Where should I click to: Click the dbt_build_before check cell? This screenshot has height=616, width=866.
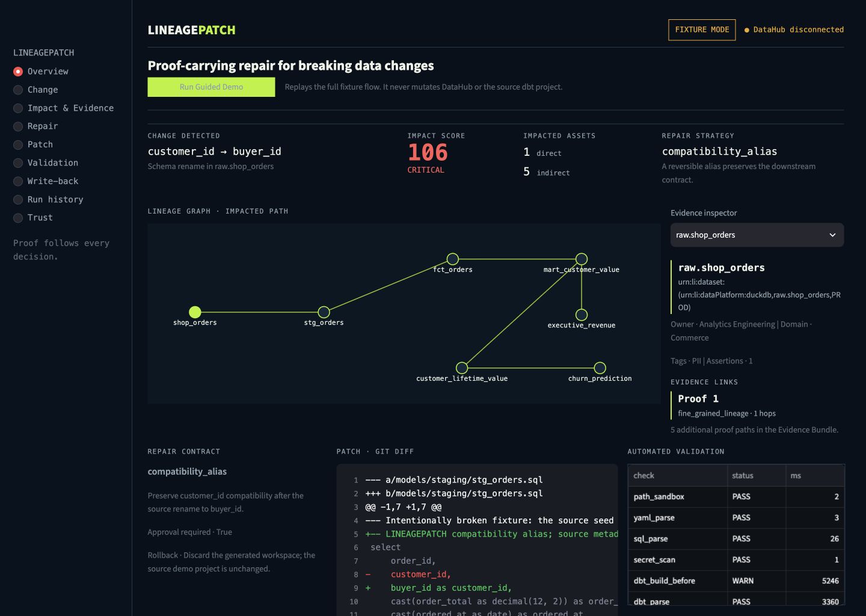pyautogui.click(x=677, y=581)
